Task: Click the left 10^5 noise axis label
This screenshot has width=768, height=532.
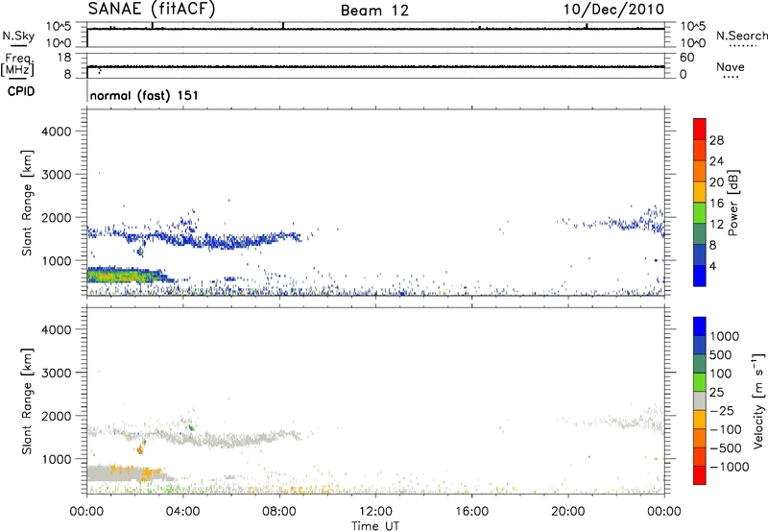Action: click(59, 26)
